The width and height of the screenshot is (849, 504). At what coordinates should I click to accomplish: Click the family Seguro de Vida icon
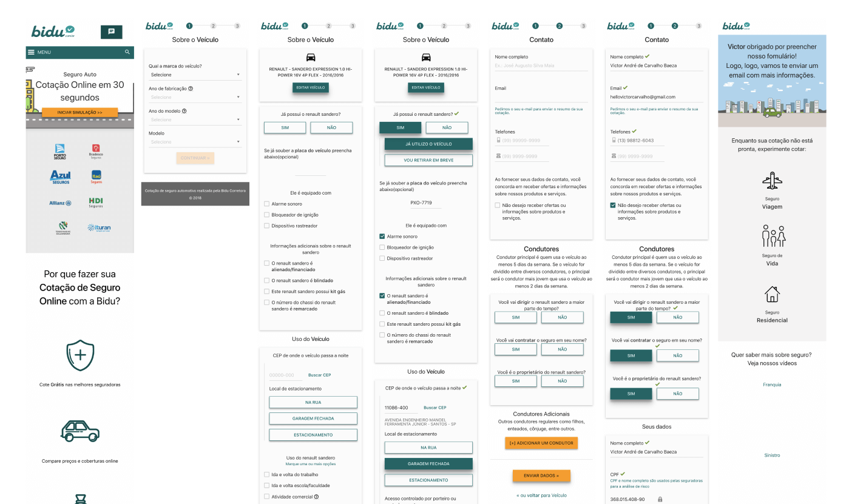coord(774,236)
